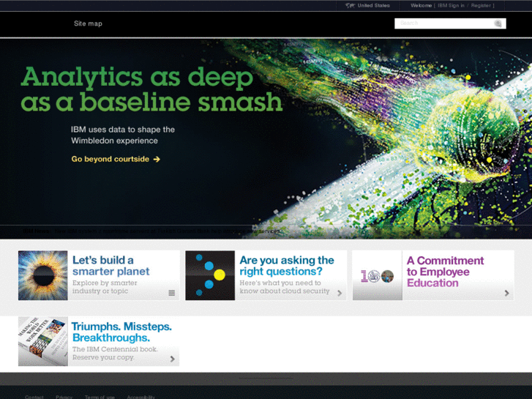
Task: Click the IBM 100 centennial thumbnail
Action: pyautogui.click(x=378, y=275)
